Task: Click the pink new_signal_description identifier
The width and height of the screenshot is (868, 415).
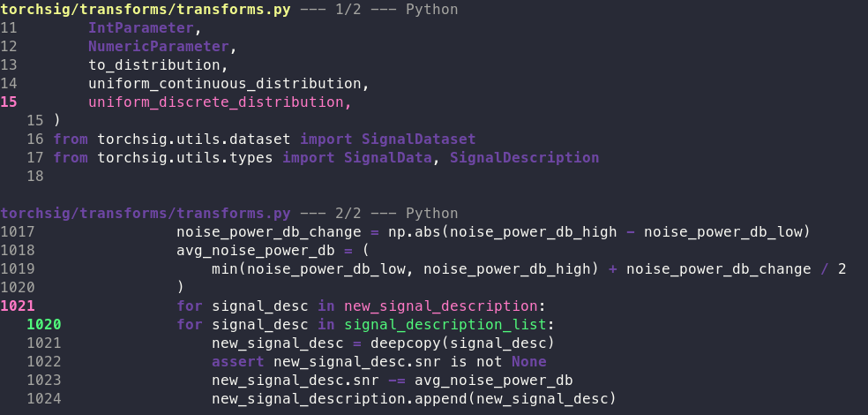Action: pyautogui.click(x=441, y=306)
